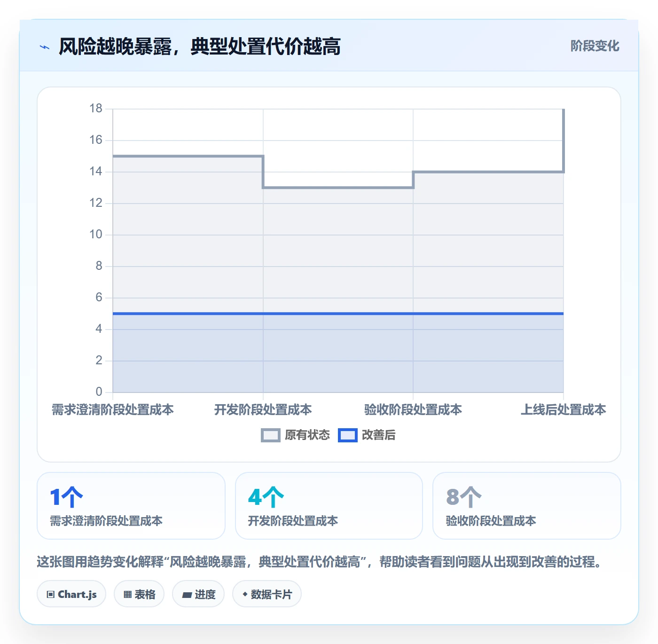Click the 1个 figure in the first card
658x644 pixels.
coord(66,497)
